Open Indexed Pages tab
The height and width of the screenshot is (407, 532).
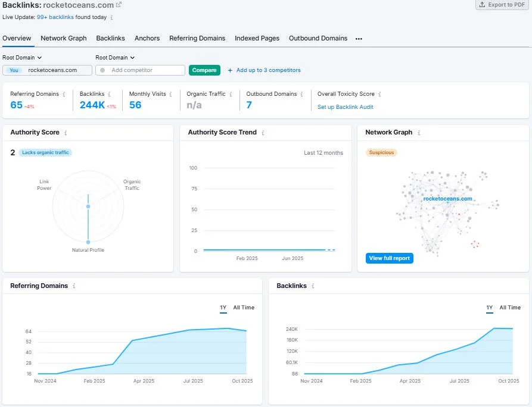tap(257, 38)
